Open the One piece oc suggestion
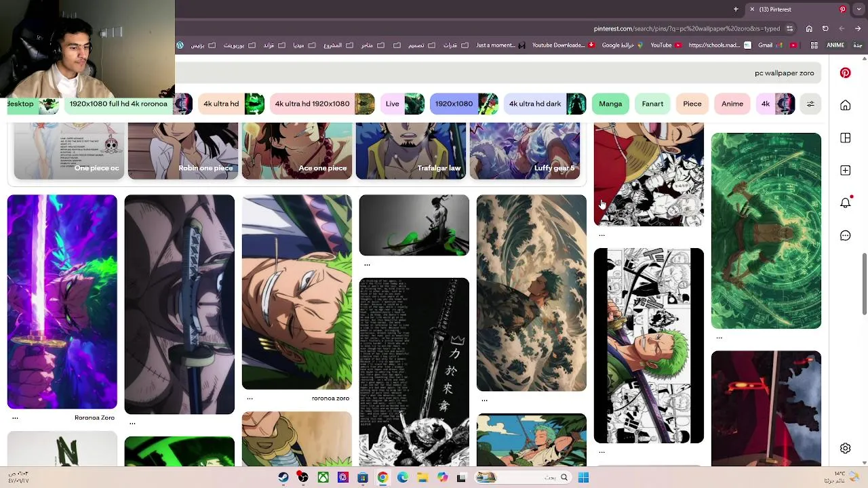This screenshot has width=868, height=488. (x=69, y=150)
